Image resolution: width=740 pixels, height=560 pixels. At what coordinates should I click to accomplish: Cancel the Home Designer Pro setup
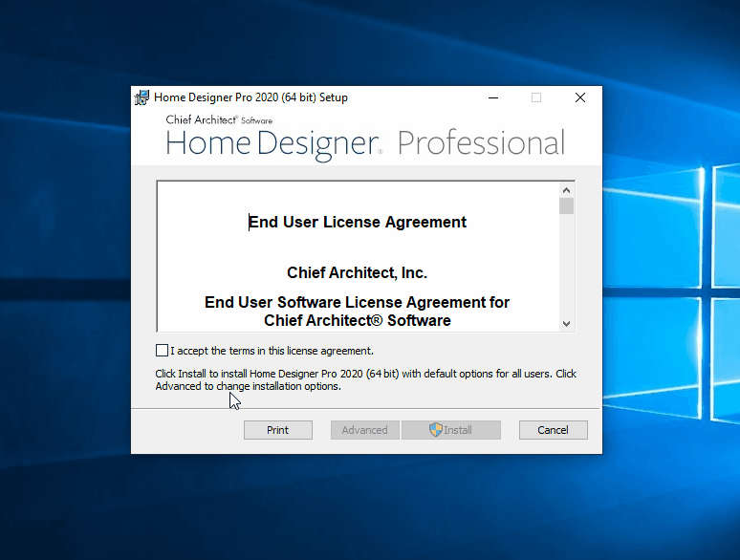(x=554, y=430)
